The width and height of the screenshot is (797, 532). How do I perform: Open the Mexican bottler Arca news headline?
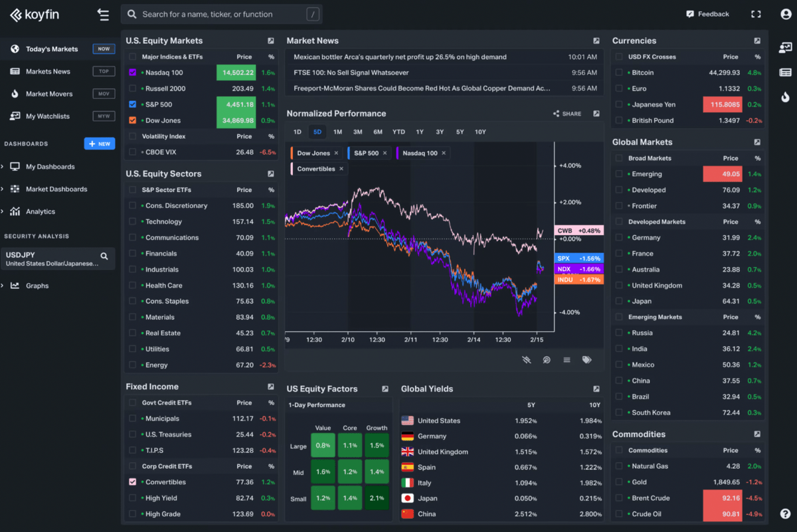click(x=400, y=57)
